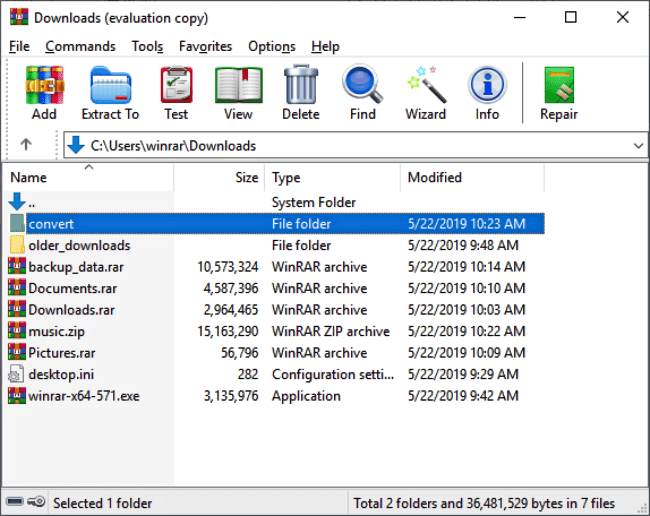Click the address path input field
This screenshot has height=516, width=650.
pyautogui.click(x=357, y=145)
